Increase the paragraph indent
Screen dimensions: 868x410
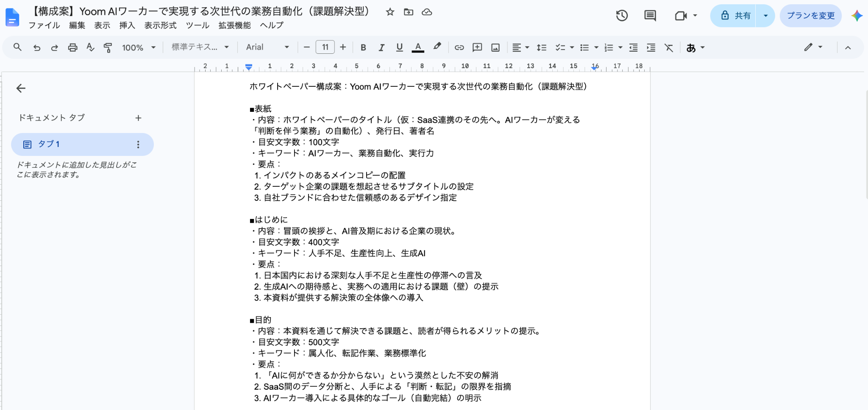coord(651,47)
